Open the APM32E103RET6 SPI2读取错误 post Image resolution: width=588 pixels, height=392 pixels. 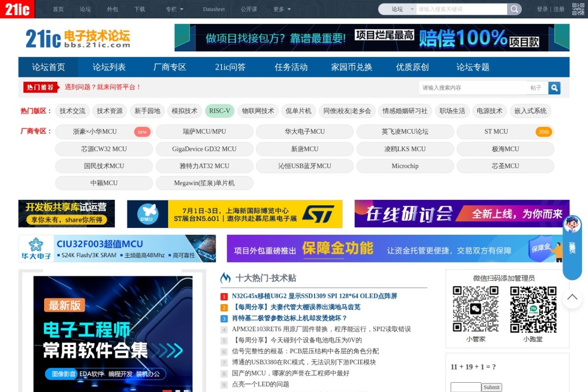(321, 329)
